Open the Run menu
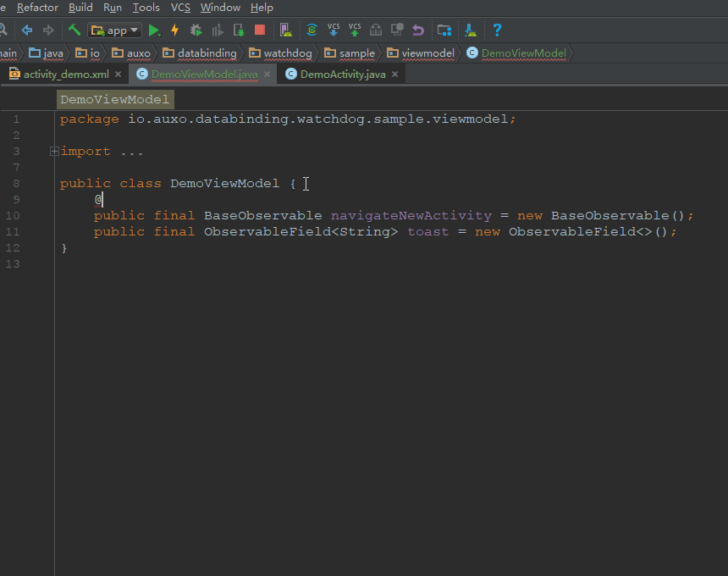 tap(113, 8)
